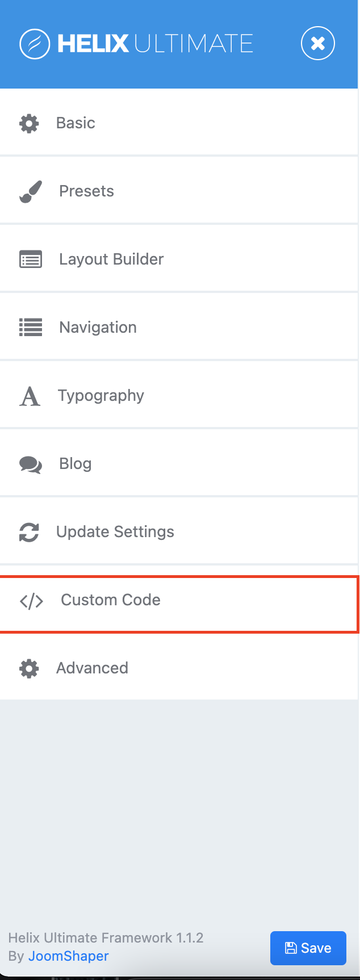The image size is (360, 980).
Task: Select the Custom Code section
Action: [111, 600]
